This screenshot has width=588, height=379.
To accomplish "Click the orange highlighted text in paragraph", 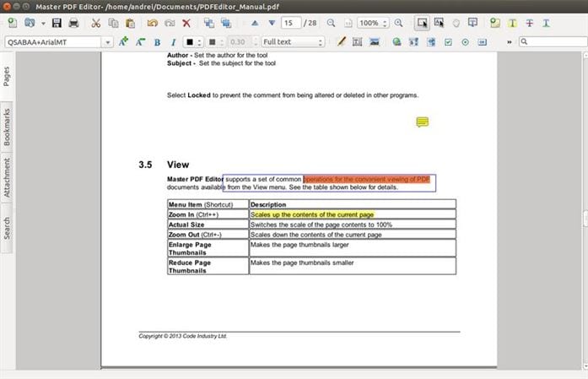I will tap(366, 179).
